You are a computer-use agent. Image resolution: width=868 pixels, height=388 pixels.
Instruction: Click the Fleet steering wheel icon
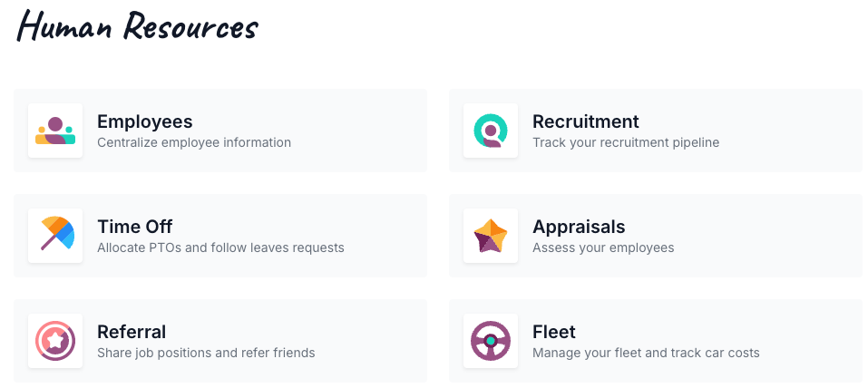pos(491,341)
